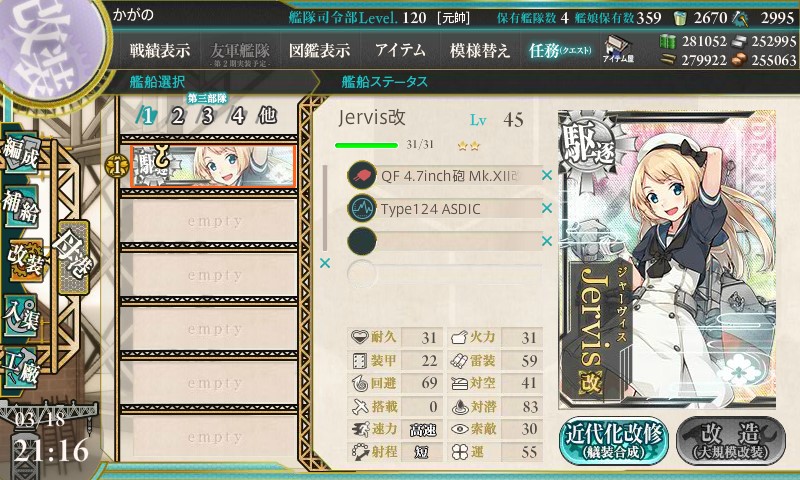The height and width of the screenshot is (480, 800).
Task: Open the 工廠 factory sidebar icon
Action: click(x=21, y=367)
